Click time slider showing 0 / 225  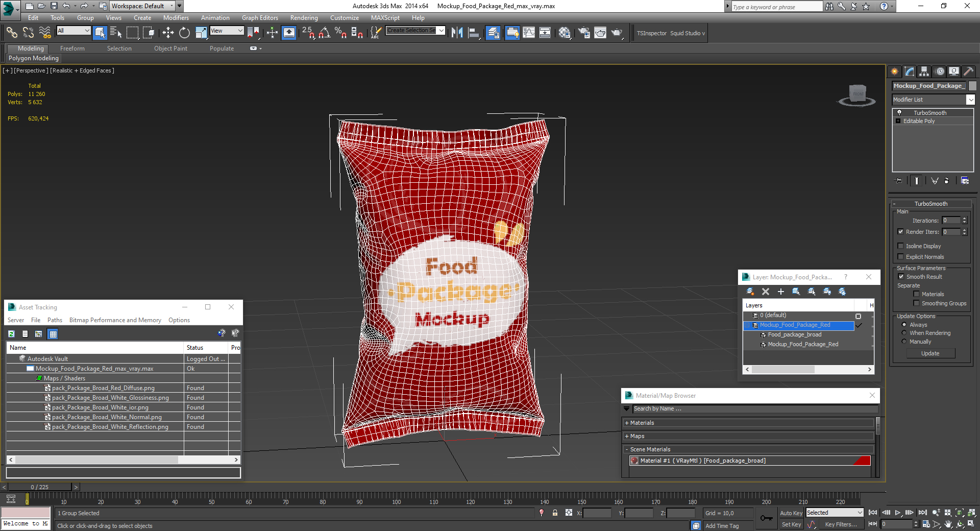pos(40,487)
